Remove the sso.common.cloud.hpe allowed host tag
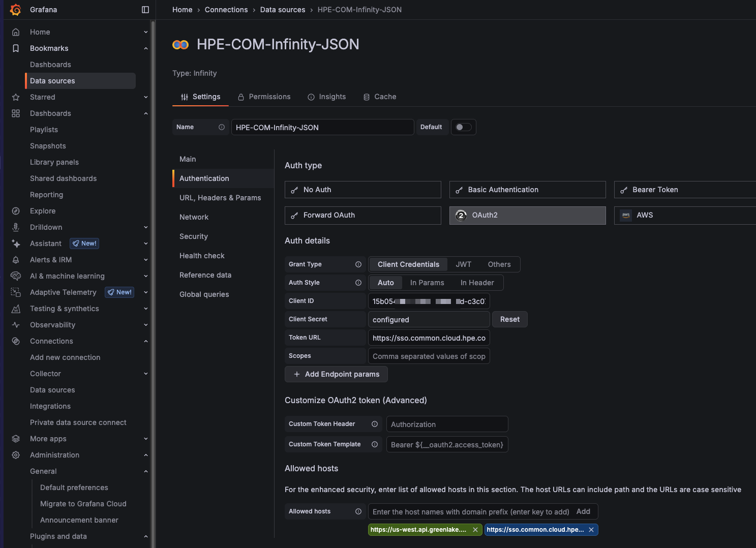Screen dimensions: 756x548 coord(591,530)
